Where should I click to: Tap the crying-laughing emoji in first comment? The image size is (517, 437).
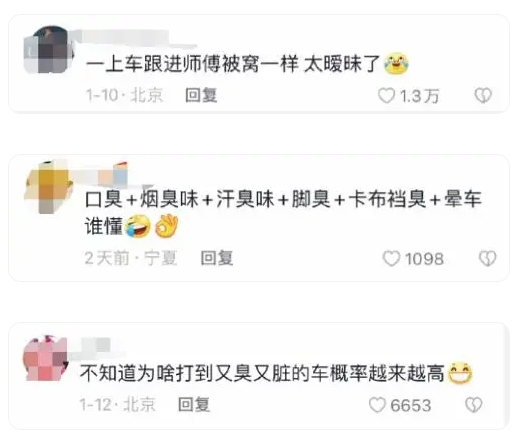[x=396, y=63]
